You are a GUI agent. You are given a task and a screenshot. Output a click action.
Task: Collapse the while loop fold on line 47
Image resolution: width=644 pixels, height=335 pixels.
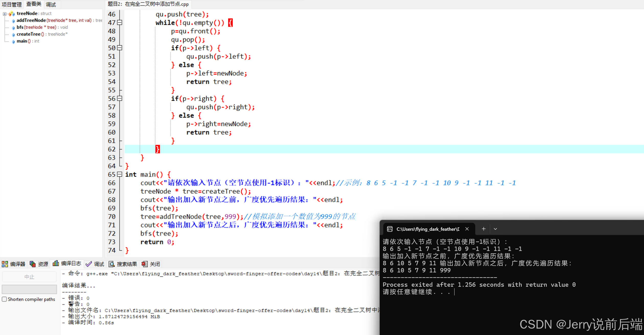pos(120,22)
